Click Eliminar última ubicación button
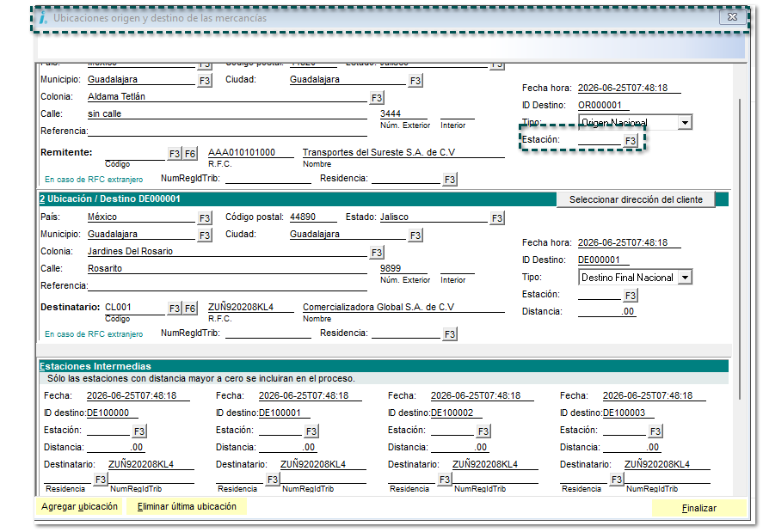The height and width of the screenshot is (532, 763). click(187, 507)
